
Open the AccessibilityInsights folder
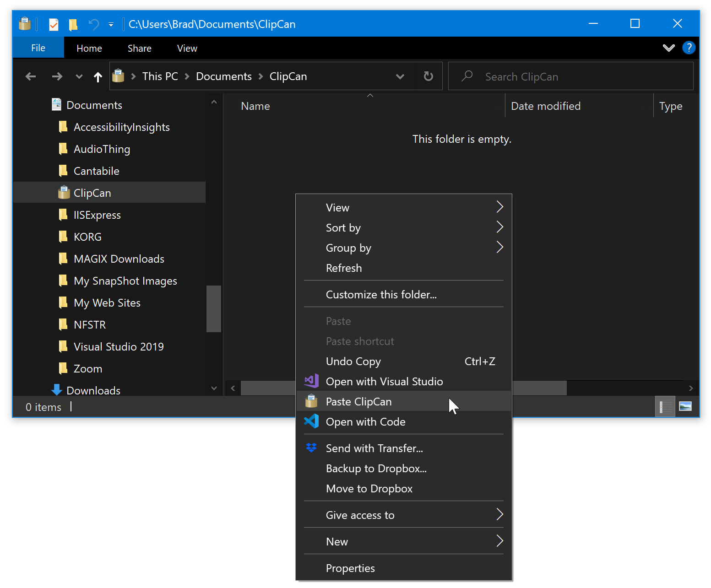tap(121, 127)
